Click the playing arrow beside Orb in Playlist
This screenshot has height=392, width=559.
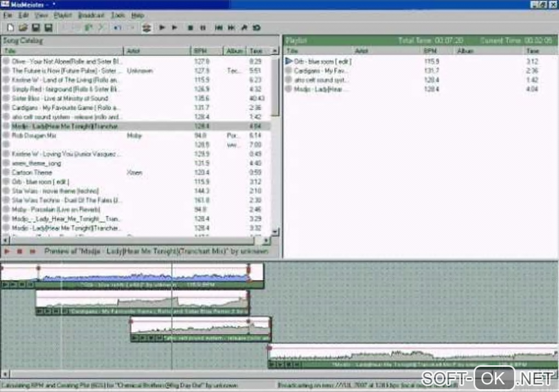tap(289, 61)
